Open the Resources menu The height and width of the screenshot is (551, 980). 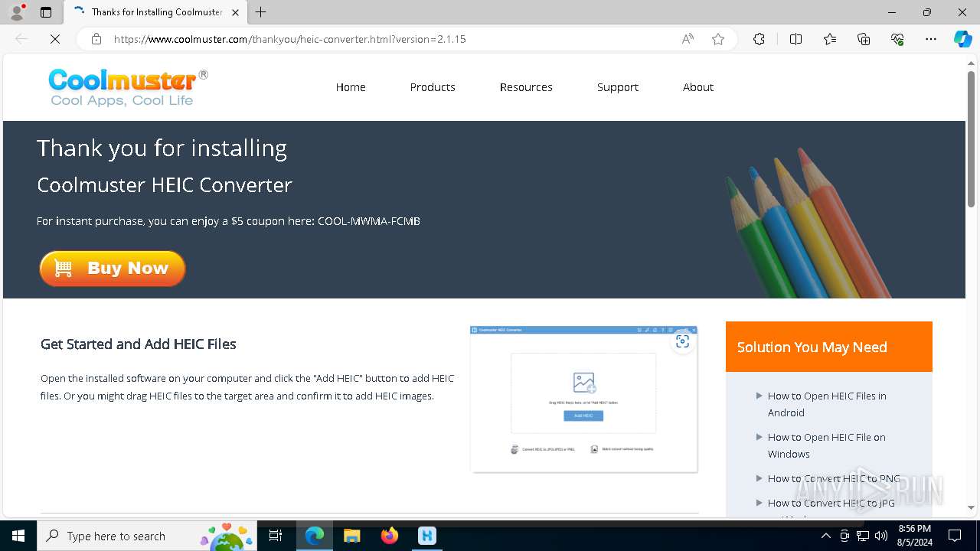tap(526, 87)
